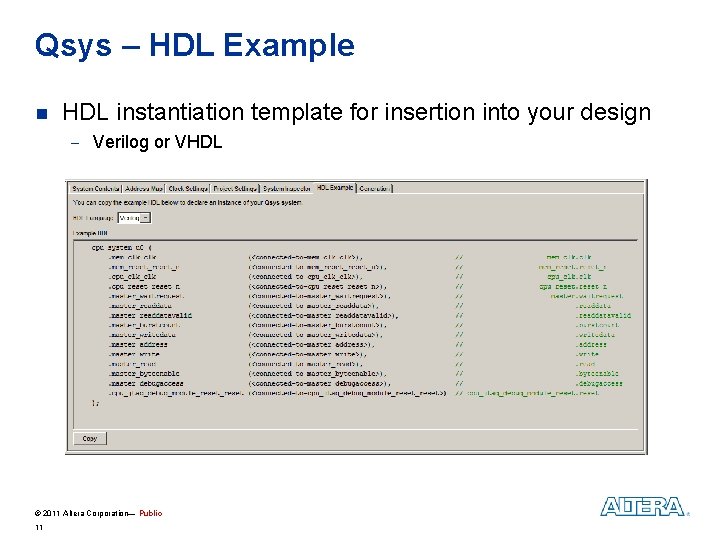Open the System Inspector tab
The image size is (720, 540).
pos(287,188)
